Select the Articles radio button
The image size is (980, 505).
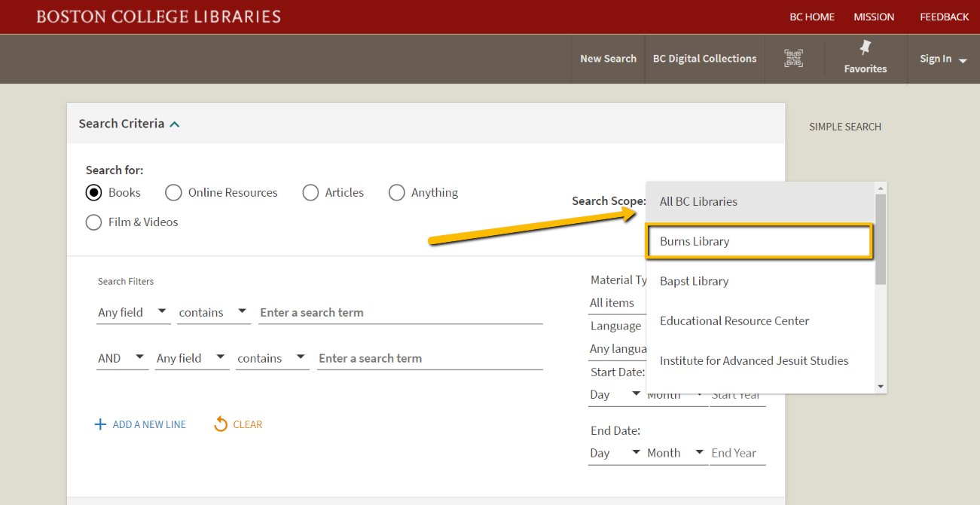click(x=310, y=193)
